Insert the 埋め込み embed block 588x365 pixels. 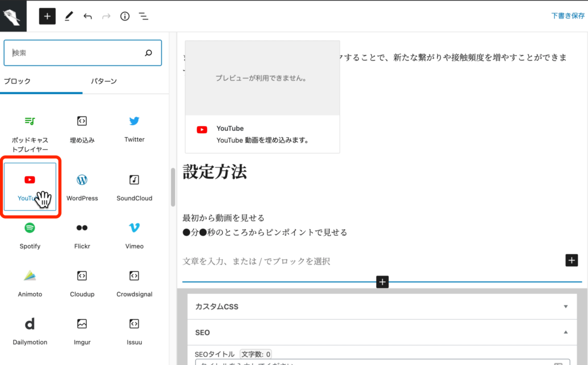click(82, 129)
